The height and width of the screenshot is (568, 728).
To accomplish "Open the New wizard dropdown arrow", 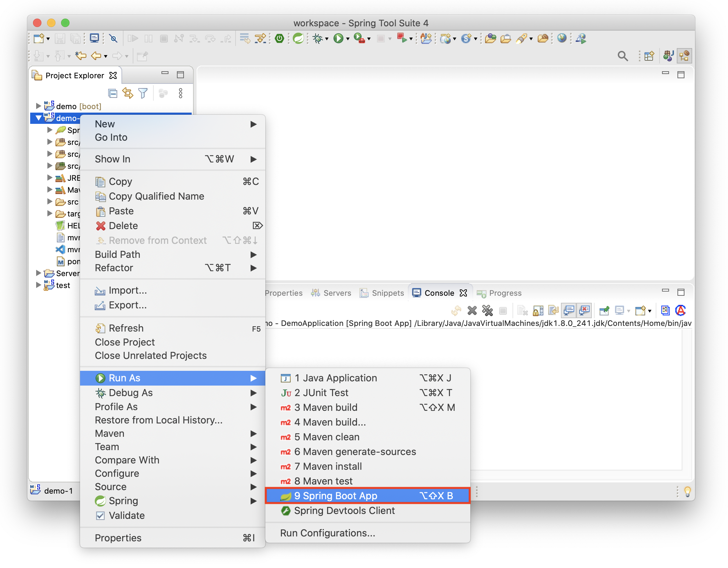I will click(48, 39).
